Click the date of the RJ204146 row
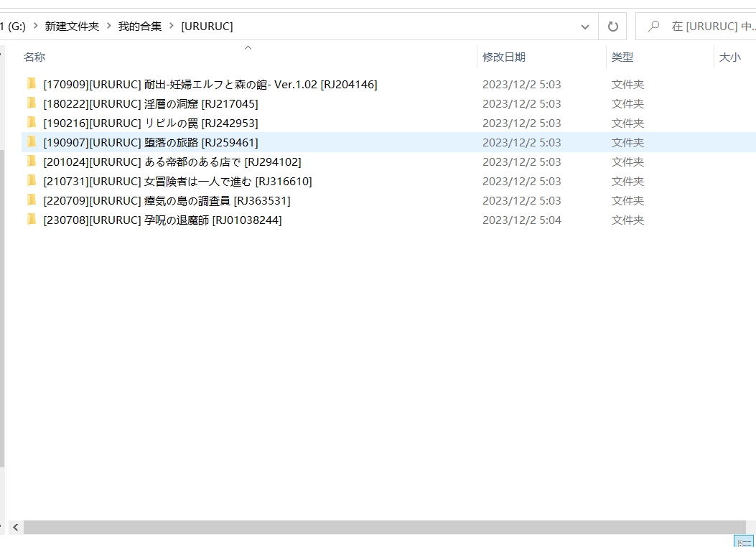The width and height of the screenshot is (756, 547). (522, 84)
